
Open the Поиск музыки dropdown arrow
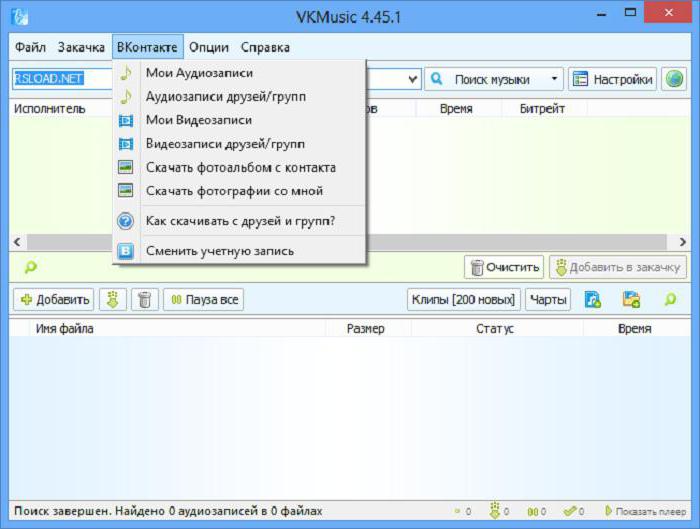pyautogui.click(x=554, y=79)
